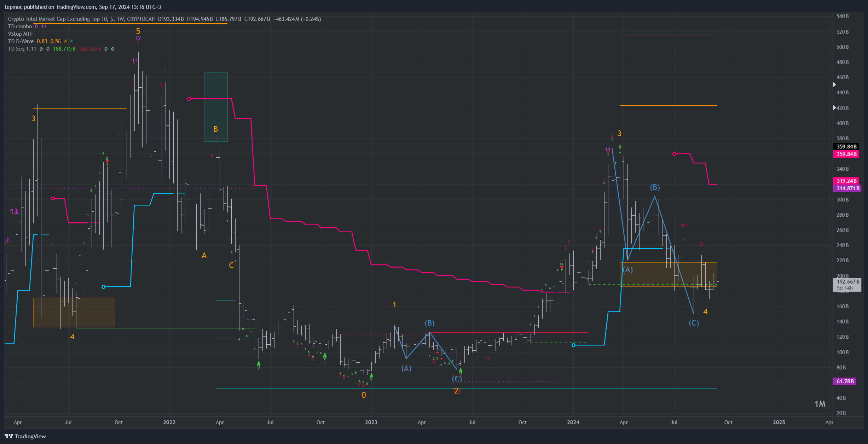
Task: Click the green 188.715B value in legend
Action: (x=64, y=49)
